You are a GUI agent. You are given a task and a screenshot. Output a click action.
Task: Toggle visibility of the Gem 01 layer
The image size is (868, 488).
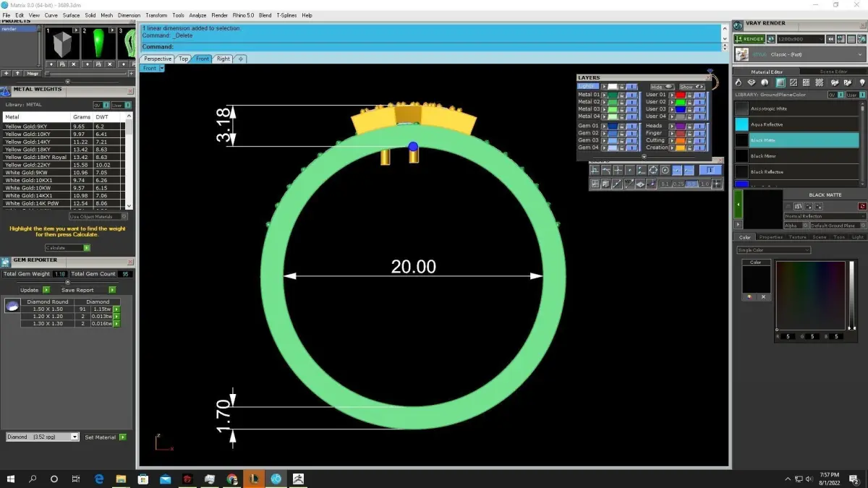click(631, 126)
